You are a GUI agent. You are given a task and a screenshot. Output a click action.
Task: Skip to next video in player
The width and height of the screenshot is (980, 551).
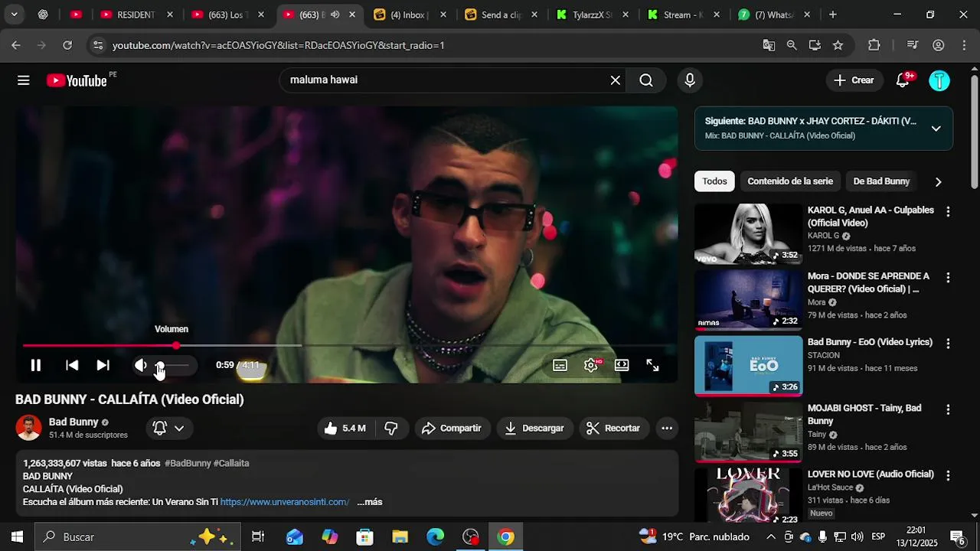coord(103,366)
